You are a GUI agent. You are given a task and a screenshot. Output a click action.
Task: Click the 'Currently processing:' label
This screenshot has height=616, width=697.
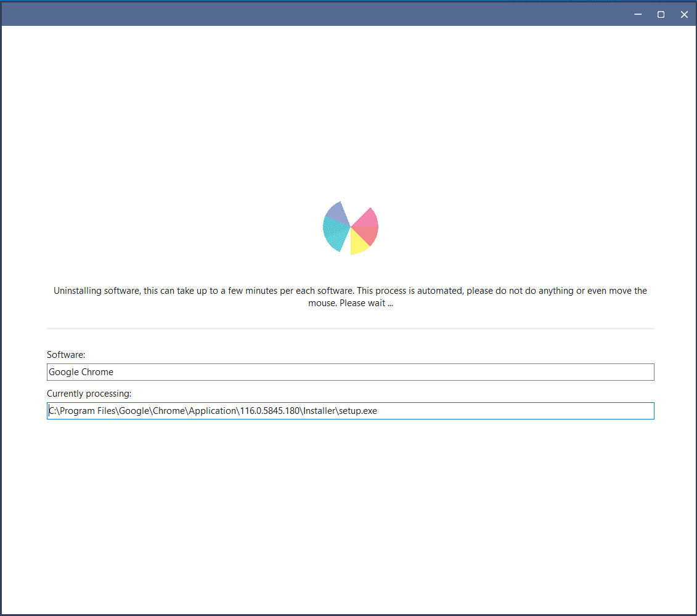click(x=89, y=394)
